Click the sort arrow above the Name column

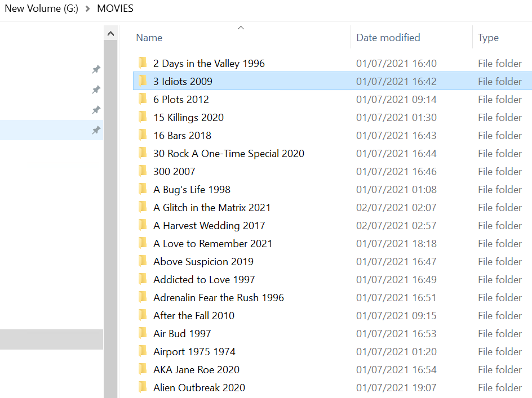[241, 28]
